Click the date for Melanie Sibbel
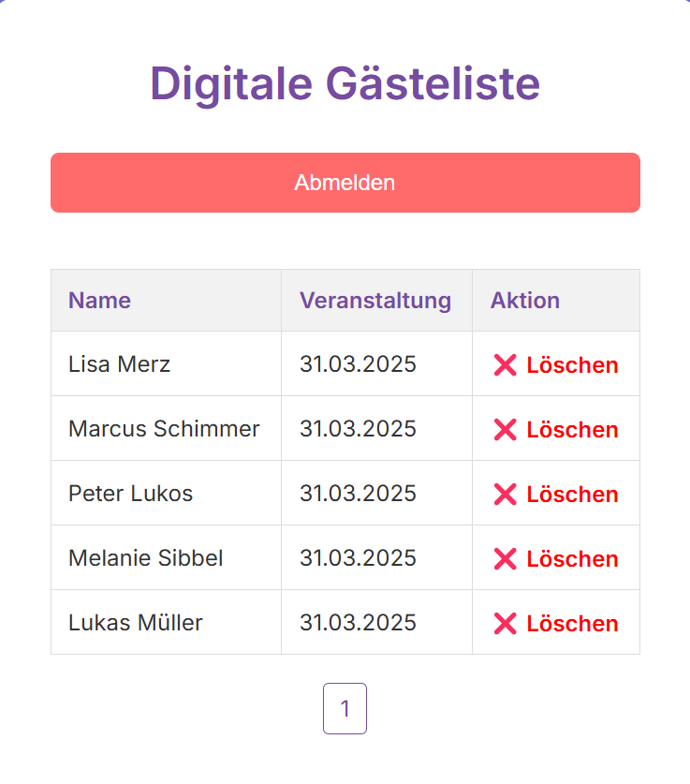The height and width of the screenshot is (784, 690). 358,558
